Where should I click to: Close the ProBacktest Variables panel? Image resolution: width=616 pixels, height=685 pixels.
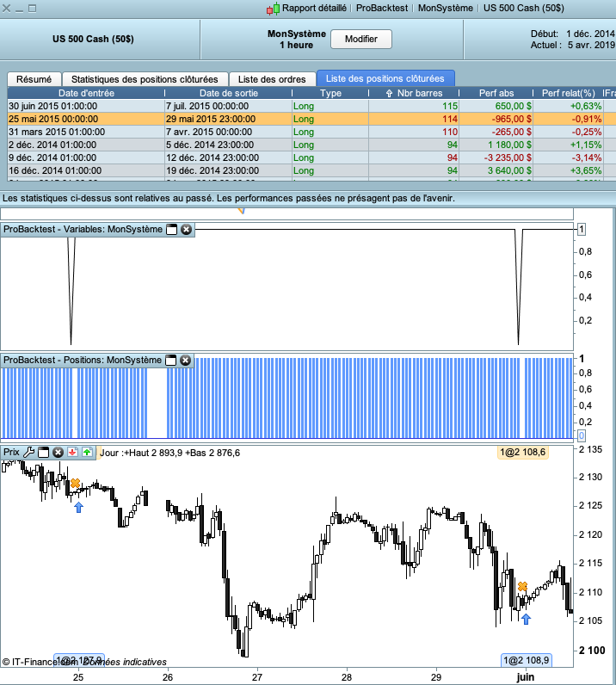(x=186, y=230)
